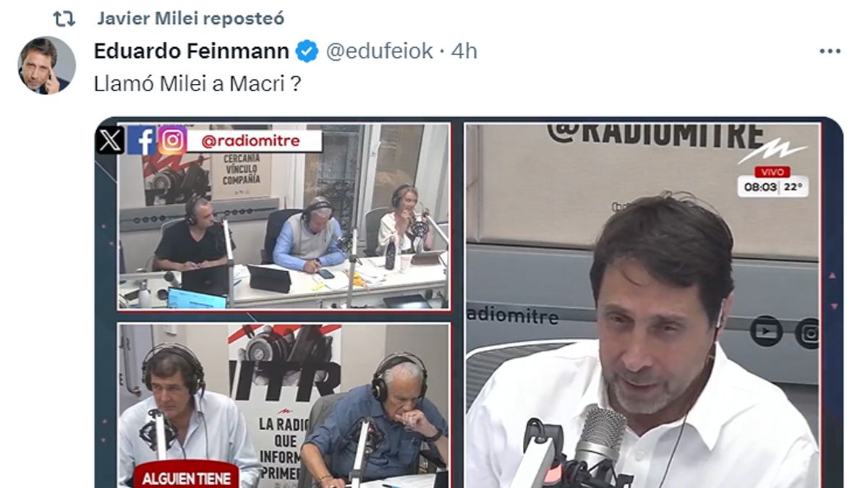Click the red VIVO live badge
868x488 pixels.
(773, 172)
